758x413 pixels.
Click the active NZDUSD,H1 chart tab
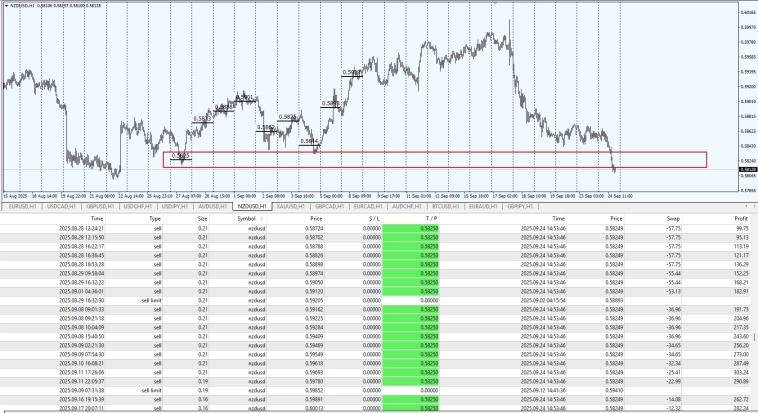[x=251, y=206]
